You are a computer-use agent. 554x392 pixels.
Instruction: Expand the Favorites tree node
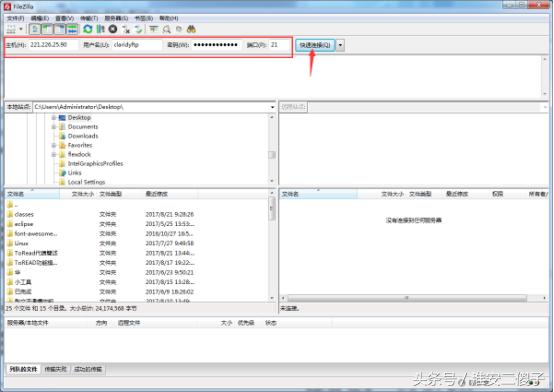[x=54, y=145]
